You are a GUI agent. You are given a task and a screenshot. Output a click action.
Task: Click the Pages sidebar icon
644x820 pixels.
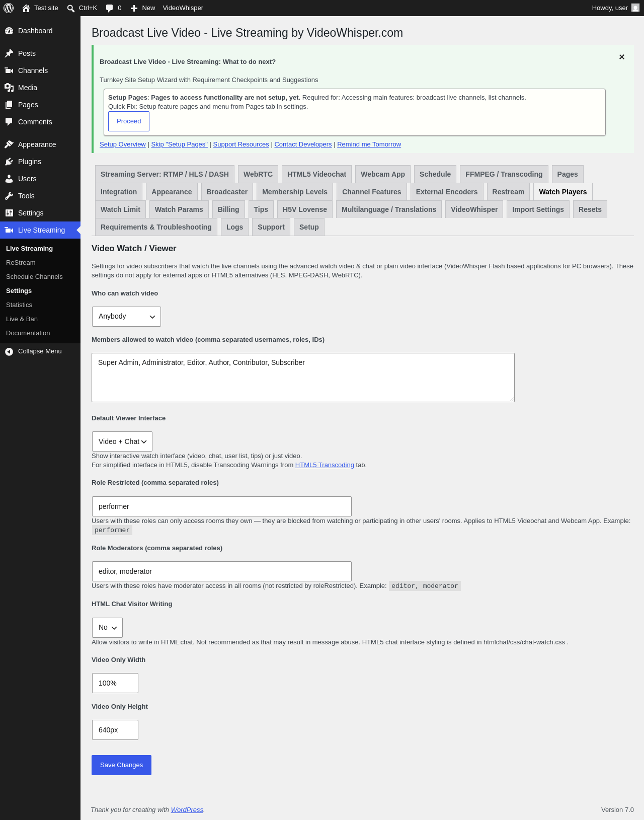tap(9, 105)
